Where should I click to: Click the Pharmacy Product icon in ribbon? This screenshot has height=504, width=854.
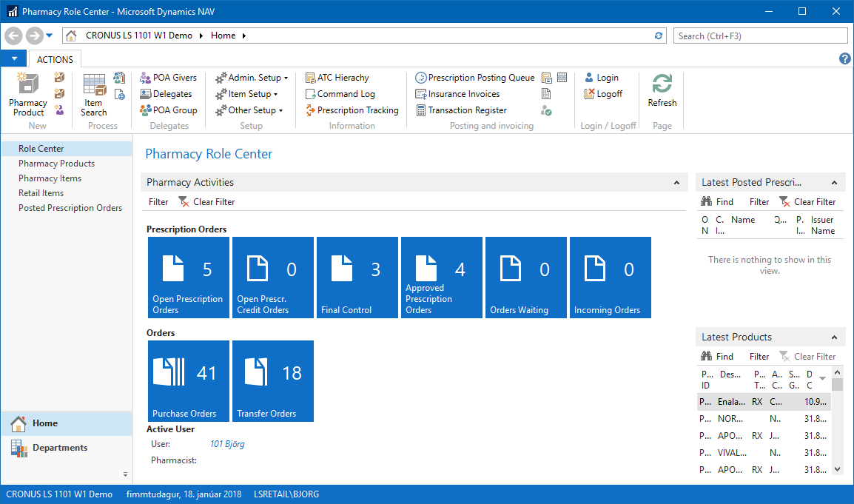coord(28,95)
